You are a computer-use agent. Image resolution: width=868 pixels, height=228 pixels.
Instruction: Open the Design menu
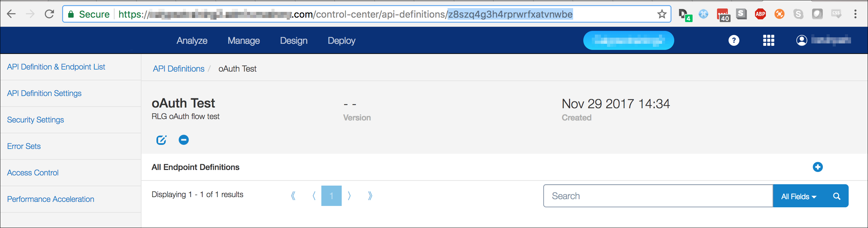click(294, 41)
